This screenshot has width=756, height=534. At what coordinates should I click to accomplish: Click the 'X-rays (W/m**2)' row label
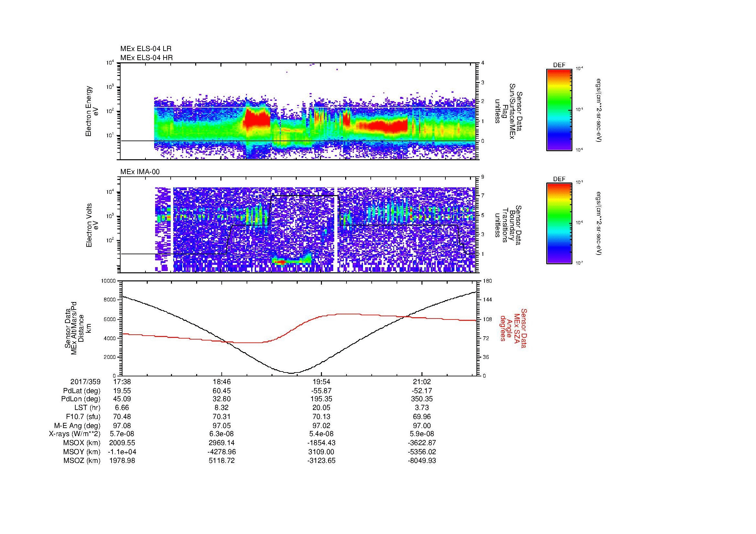(74, 434)
